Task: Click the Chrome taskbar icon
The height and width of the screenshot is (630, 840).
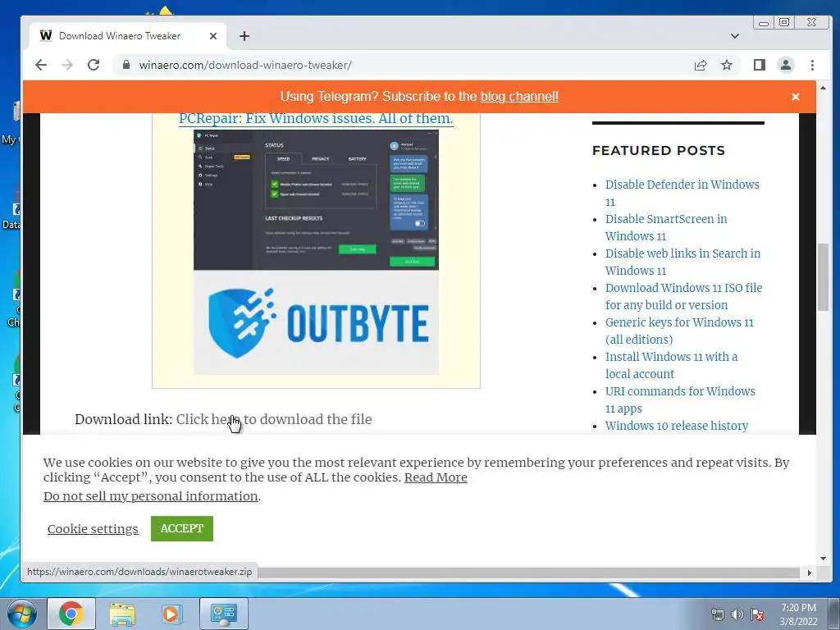Action: tap(71, 614)
